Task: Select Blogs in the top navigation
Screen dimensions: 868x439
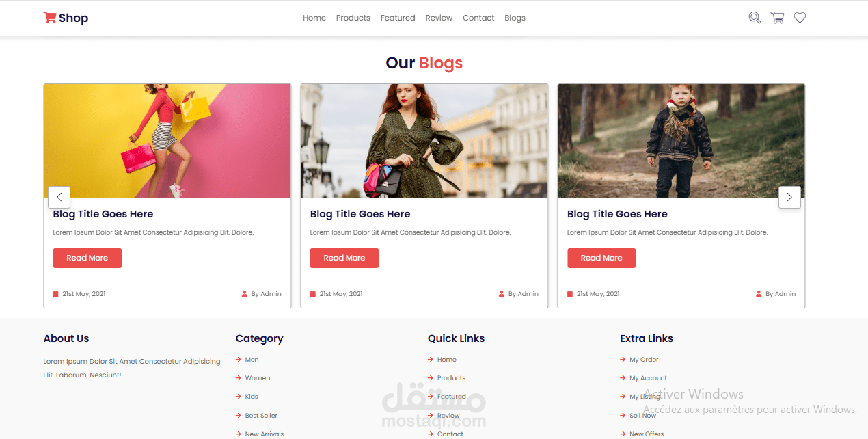Action: pyautogui.click(x=515, y=18)
